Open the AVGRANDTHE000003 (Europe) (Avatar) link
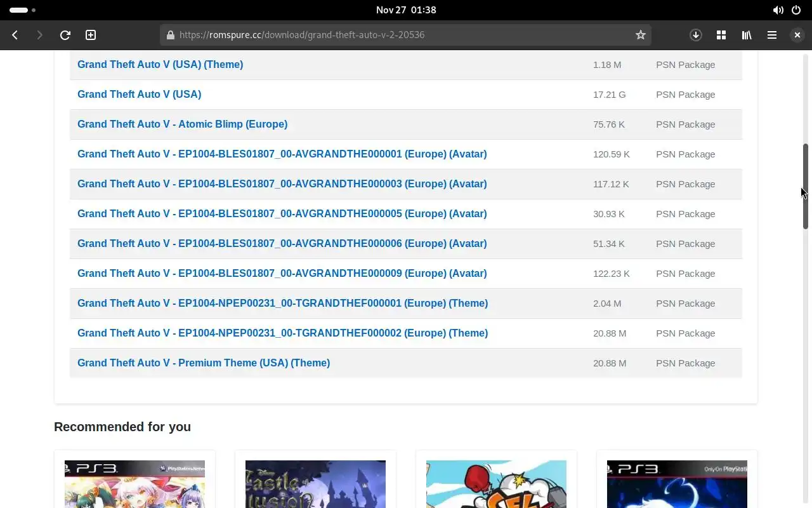 (282, 184)
